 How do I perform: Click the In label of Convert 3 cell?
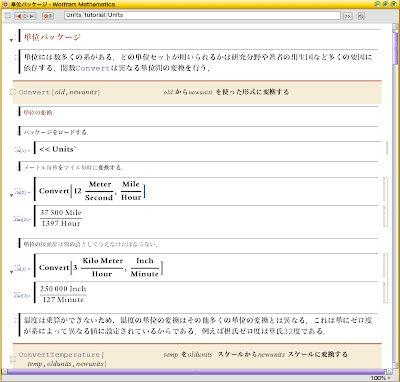(x=22, y=268)
